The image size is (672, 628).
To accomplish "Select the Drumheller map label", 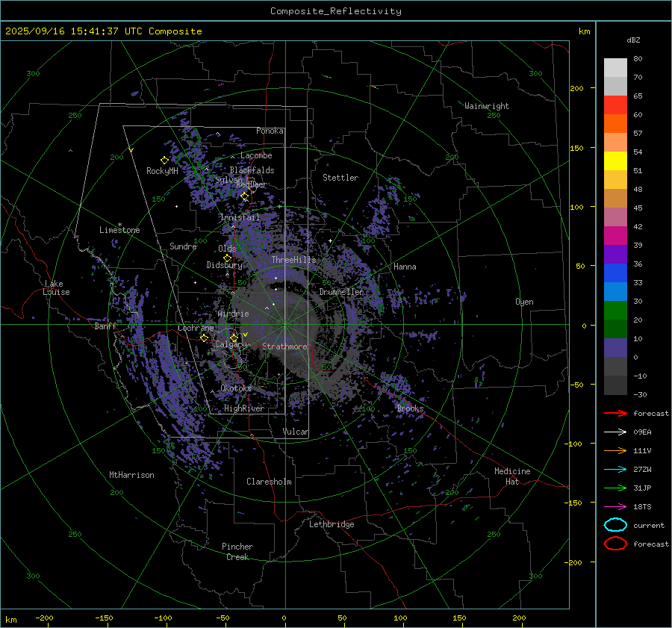I will click(341, 292).
